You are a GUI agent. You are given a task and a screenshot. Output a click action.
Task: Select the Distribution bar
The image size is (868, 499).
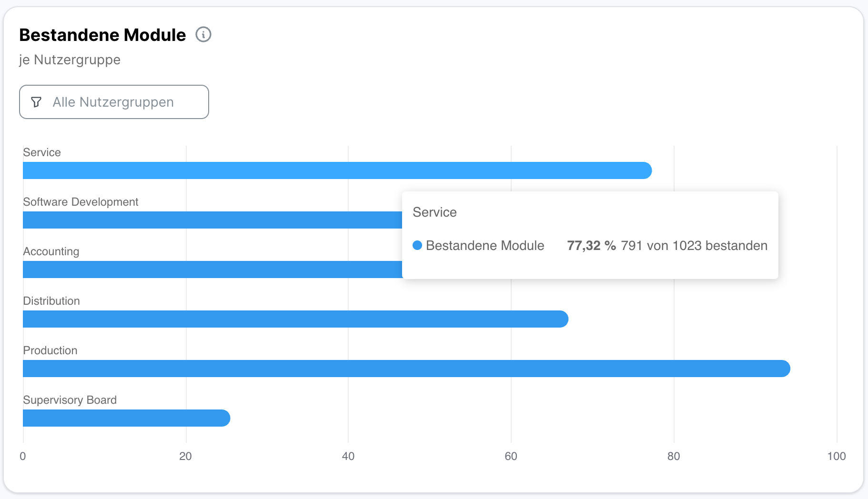pos(295,319)
